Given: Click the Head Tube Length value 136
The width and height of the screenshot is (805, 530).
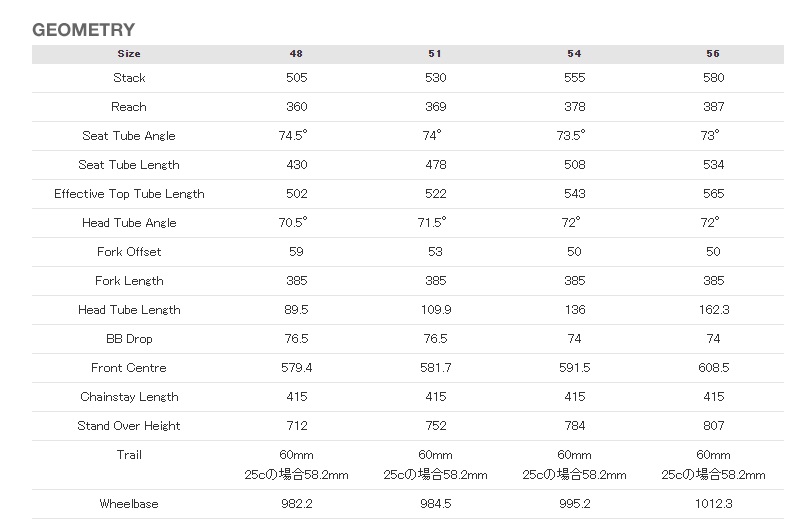Looking at the screenshot, I should coord(574,310).
